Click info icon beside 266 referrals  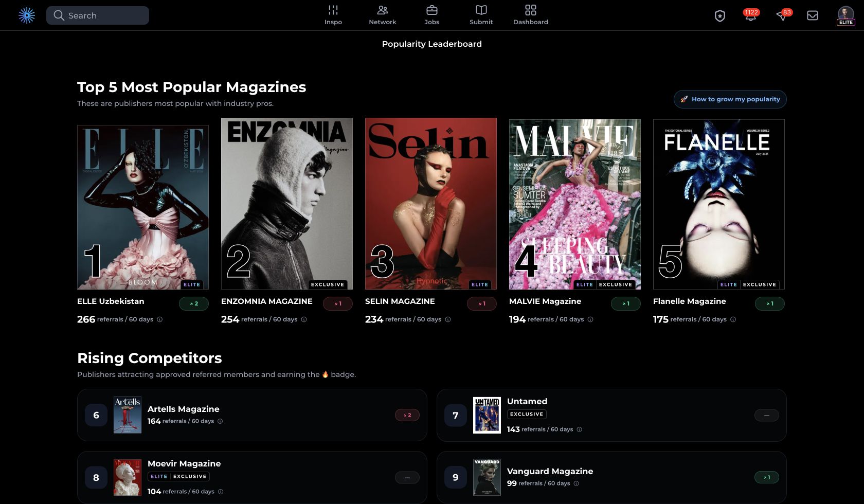coord(159,319)
